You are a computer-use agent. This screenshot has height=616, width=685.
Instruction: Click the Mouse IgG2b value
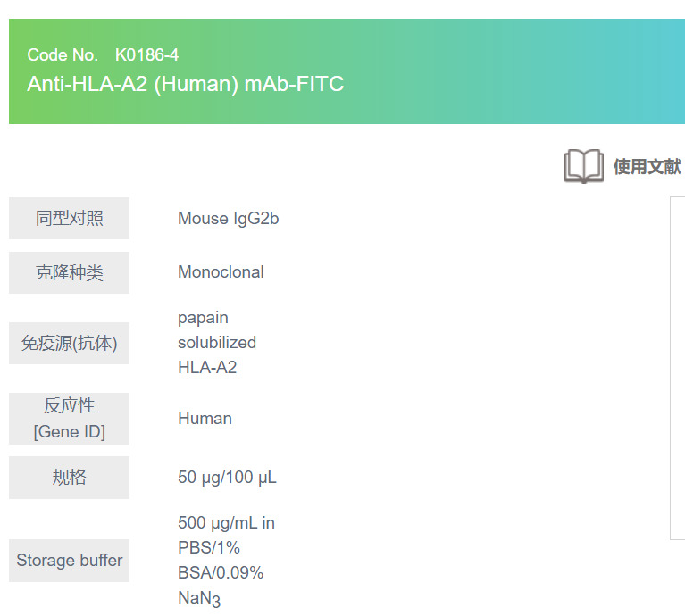[x=228, y=218]
